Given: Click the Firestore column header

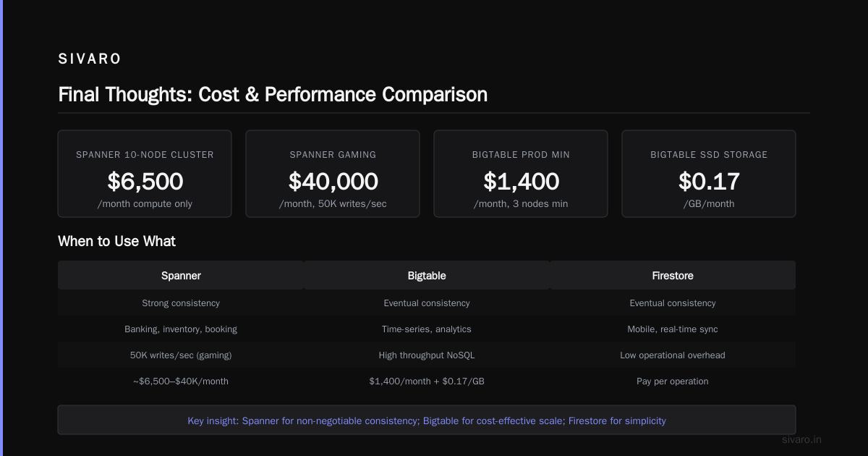Looking at the screenshot, I should click(x=673, y=276).
